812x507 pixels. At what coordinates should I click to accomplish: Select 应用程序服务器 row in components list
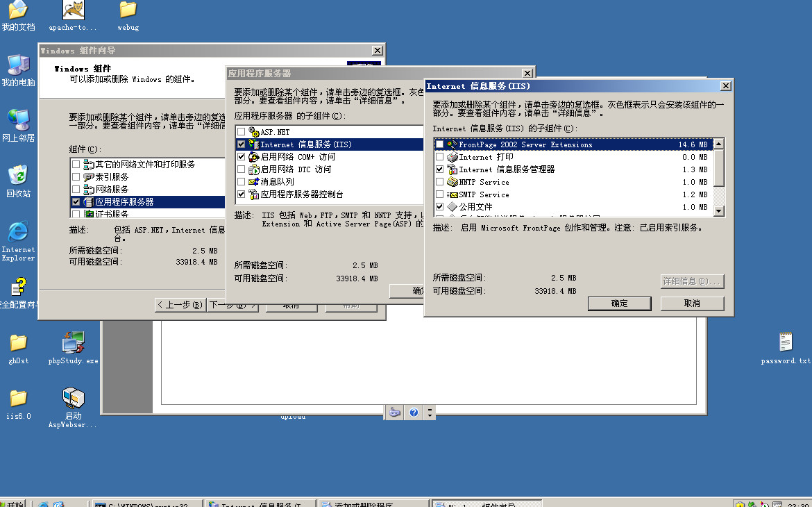[148, 201]
